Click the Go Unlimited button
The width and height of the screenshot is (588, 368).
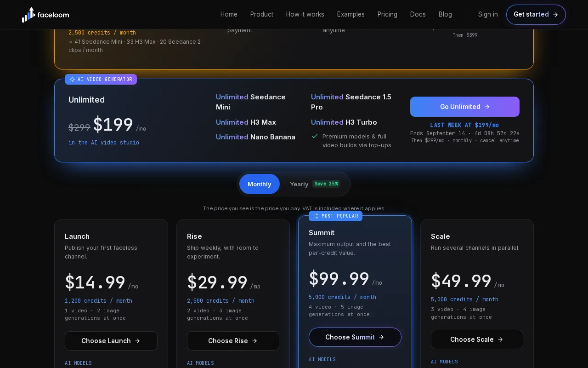click(x=465, y=107)
